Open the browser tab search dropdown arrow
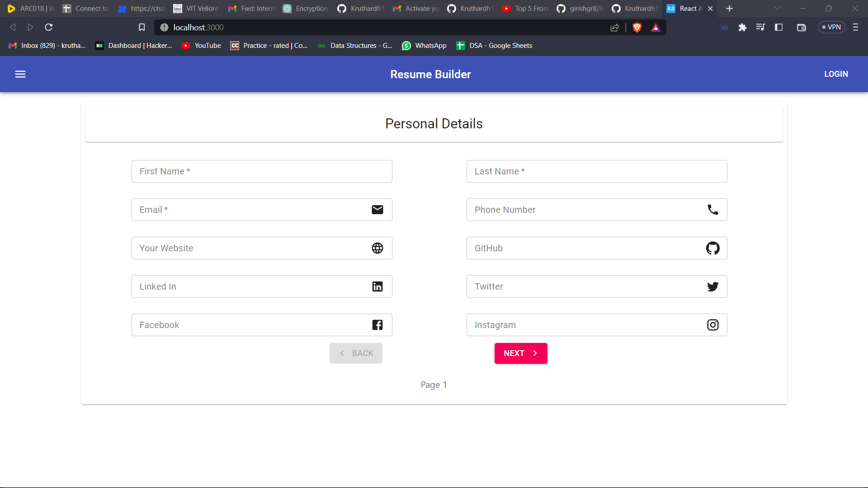 [x=777, y=8]
